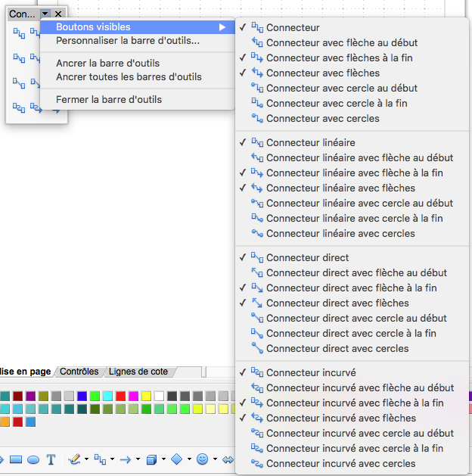472x476 pixels.
Task: Enable Connecteur linéaire avec cercles
Action: (352, 233)
